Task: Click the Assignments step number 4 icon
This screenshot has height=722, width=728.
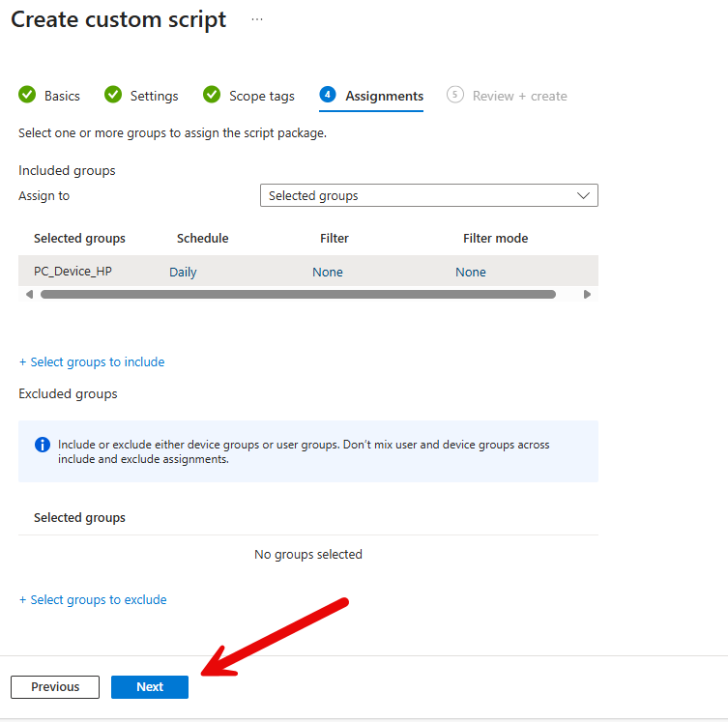Action: tap(328, 95)
